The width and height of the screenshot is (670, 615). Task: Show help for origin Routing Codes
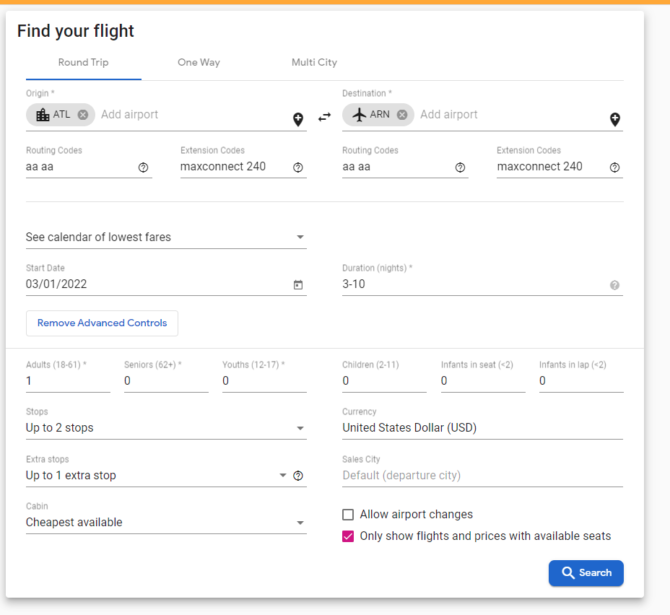[143, 168]
